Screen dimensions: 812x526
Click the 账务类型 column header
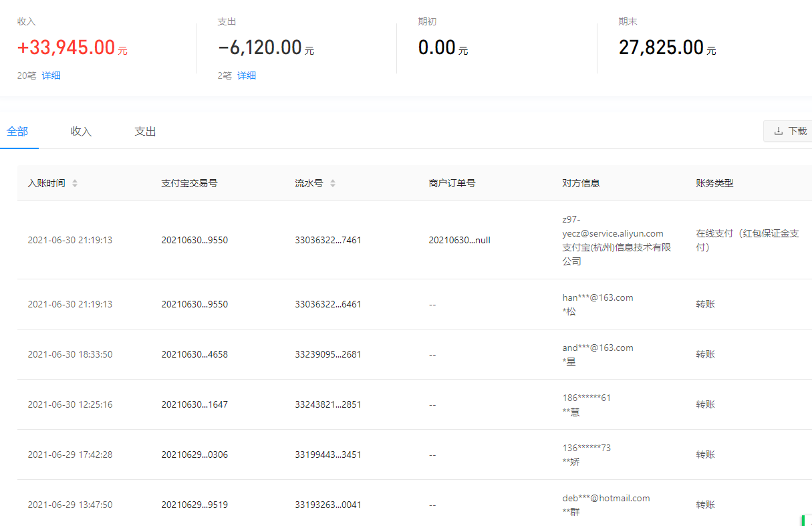pyautogui.click(x=714, y=183)
